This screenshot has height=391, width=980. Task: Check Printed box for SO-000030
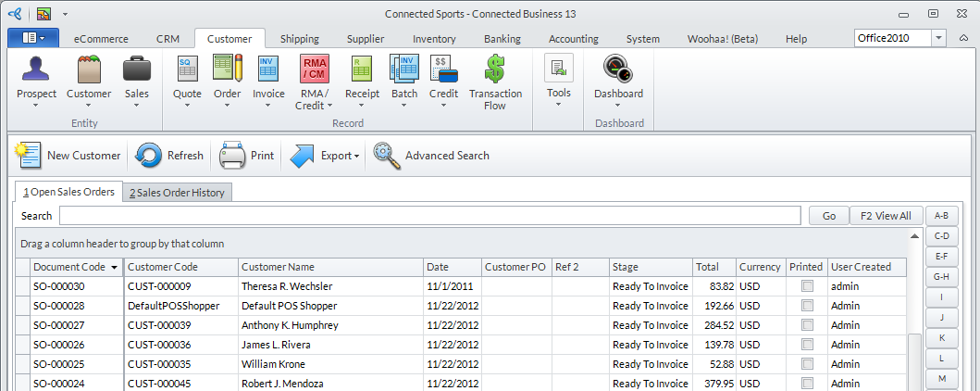point(807,286)
